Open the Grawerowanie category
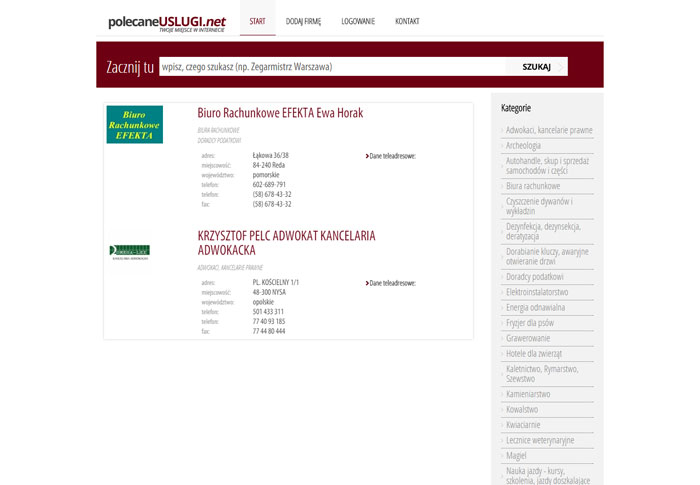 [528, 338]
